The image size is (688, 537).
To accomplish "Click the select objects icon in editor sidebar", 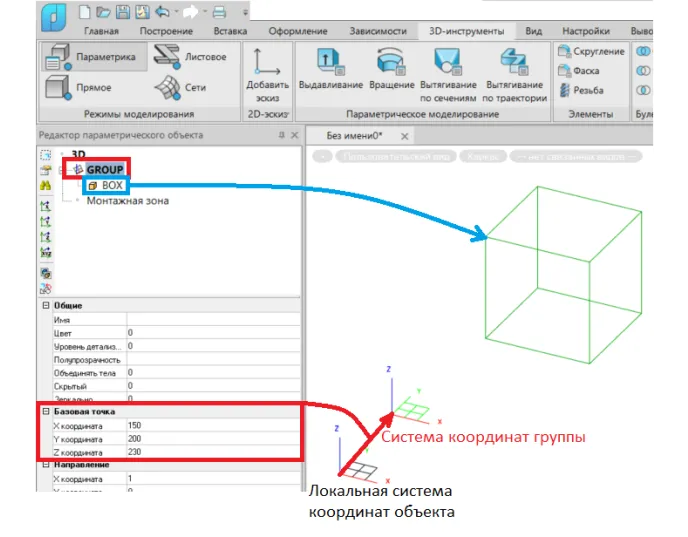I will (x=46, y=155).
